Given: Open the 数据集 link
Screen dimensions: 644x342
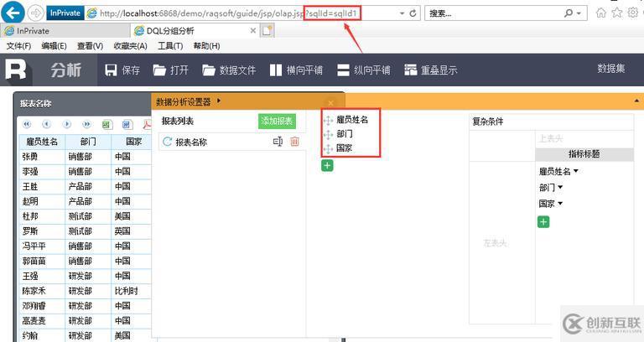Looking at the screenshot, I should click(x=611, y=69).
